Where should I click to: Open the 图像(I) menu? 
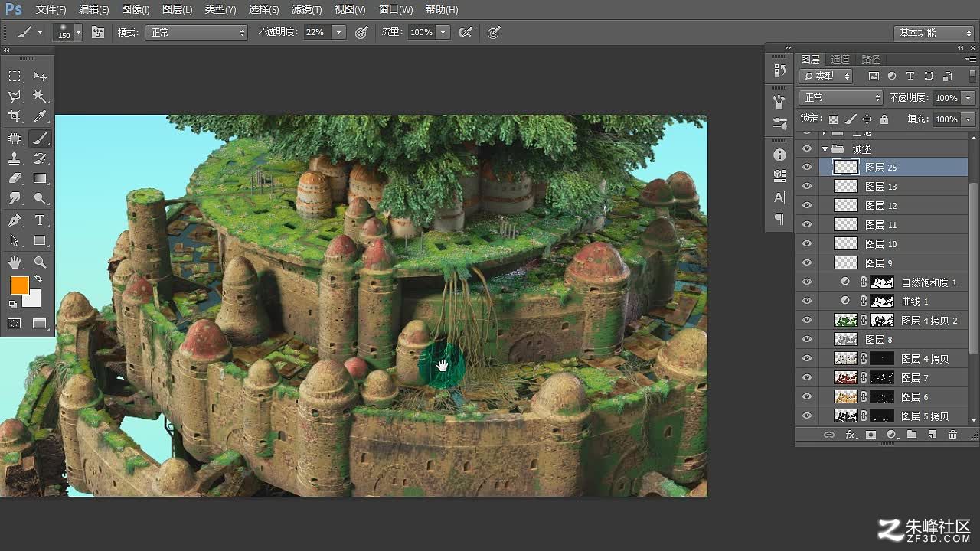click(136, 10)
